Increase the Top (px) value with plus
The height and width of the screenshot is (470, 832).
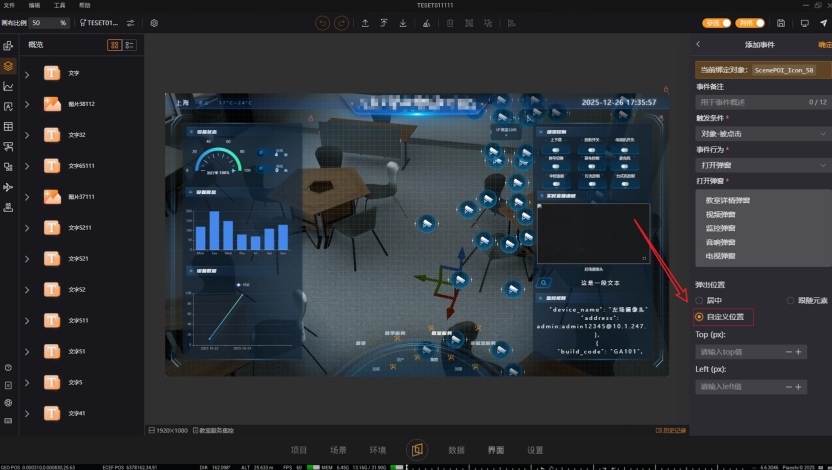(x=798, y=352)
